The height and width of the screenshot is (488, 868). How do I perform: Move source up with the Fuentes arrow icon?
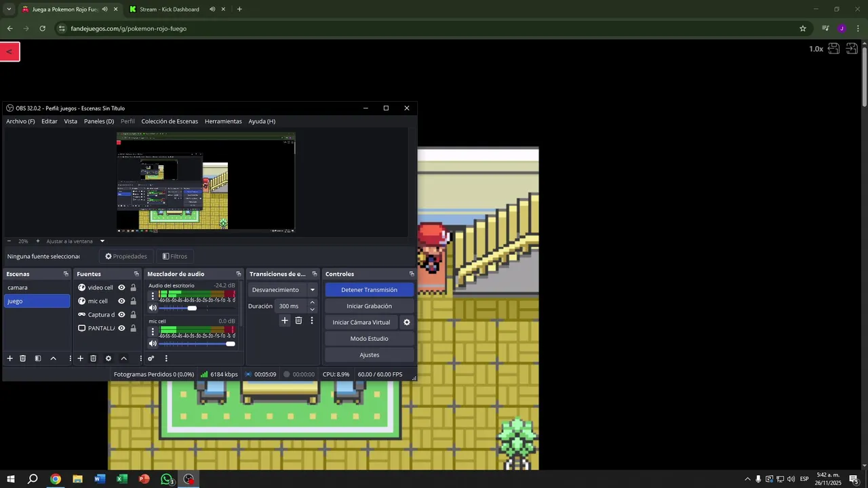pos(123,359)
